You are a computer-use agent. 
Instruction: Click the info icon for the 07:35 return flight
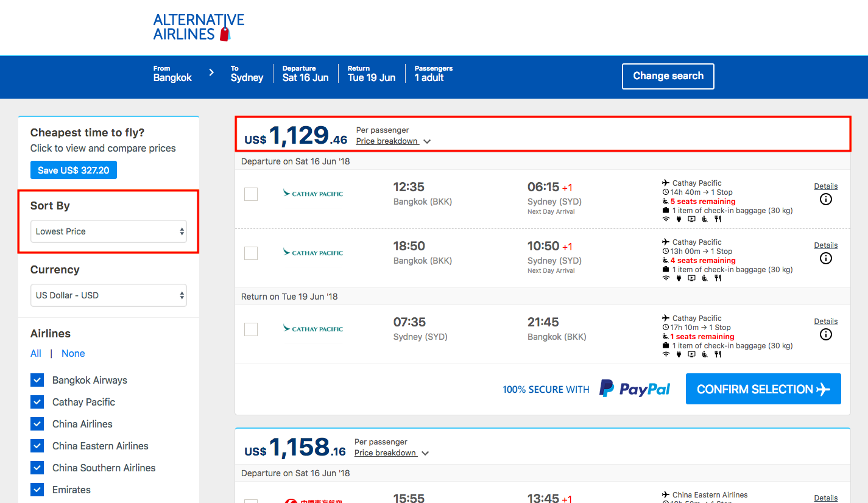click(826, 334)
